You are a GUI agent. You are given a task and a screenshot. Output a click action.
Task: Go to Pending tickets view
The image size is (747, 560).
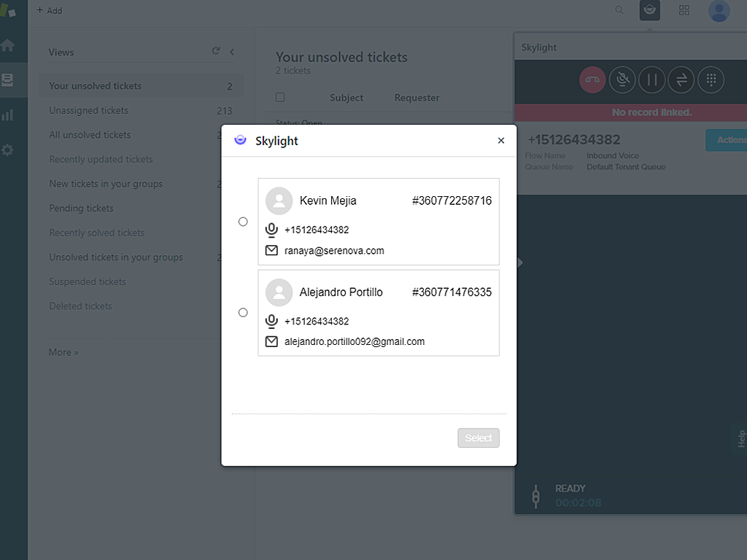(81, 209)
